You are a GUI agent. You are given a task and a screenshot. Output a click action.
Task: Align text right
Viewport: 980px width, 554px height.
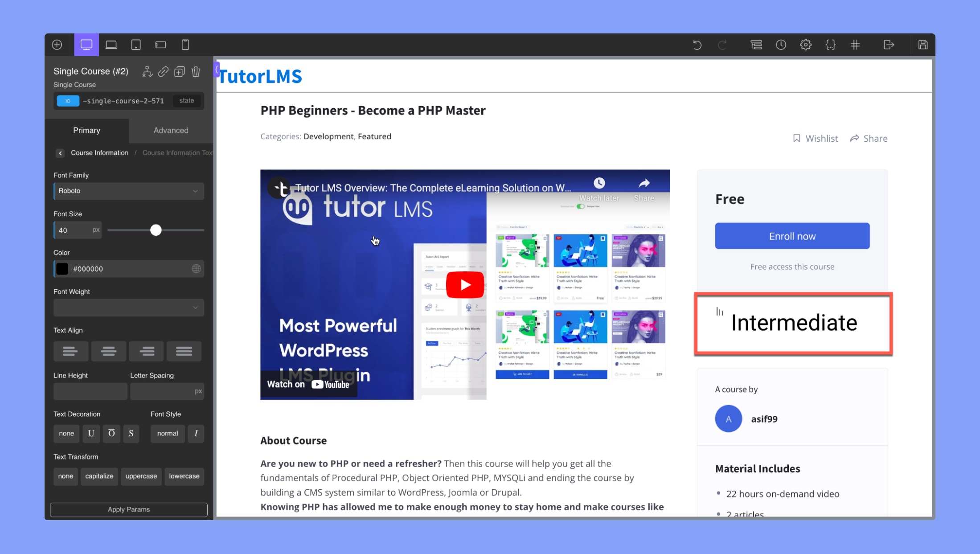(x=146, y=351)
